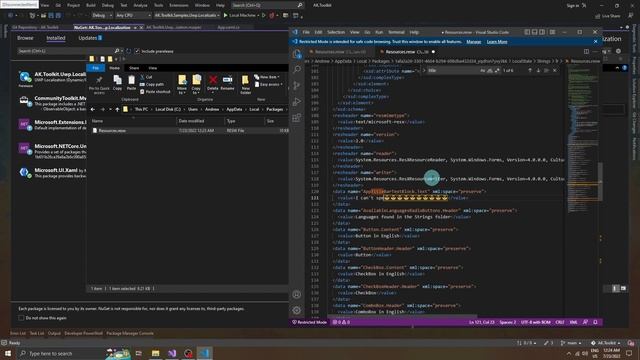This screenshot has height=360, width=640.
Task: Open File Explorer Share ribbon tab
Action: 134,68
